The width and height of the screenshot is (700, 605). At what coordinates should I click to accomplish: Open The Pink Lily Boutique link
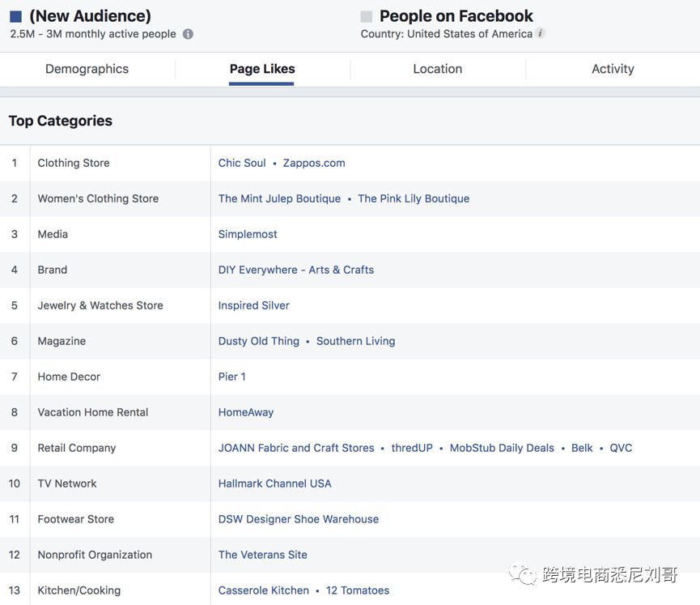coord(414,198)
